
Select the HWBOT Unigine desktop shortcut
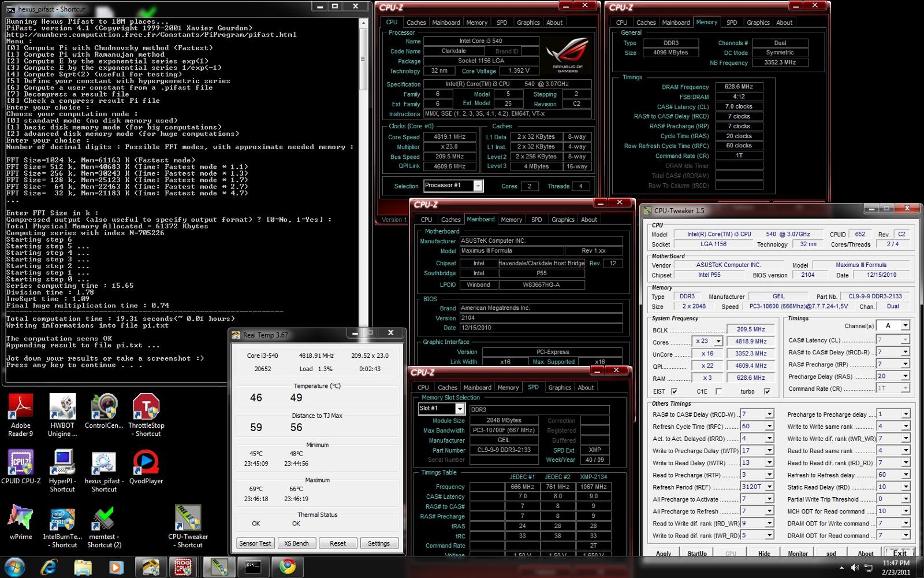tap(62, 415)
